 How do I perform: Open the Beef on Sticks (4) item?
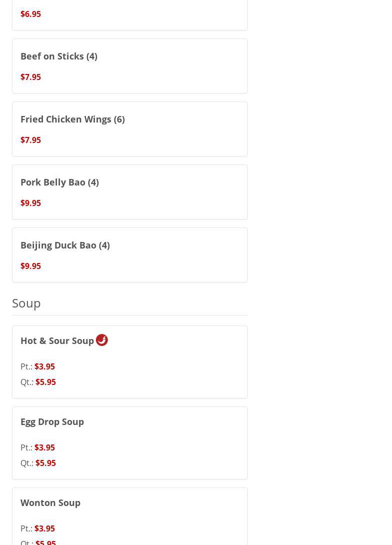click(59, 56)
